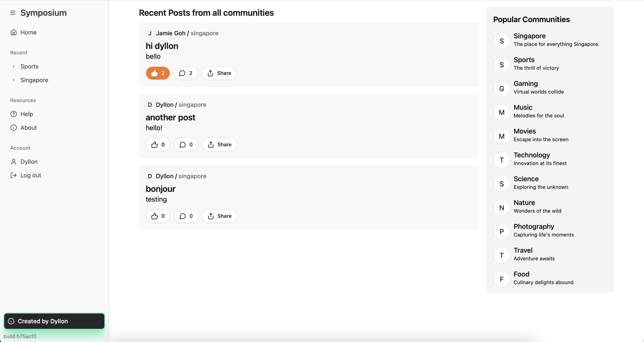Open the About info page
Image resolution: width=644 pixels, height=342 pixels.
pos(29,128)
